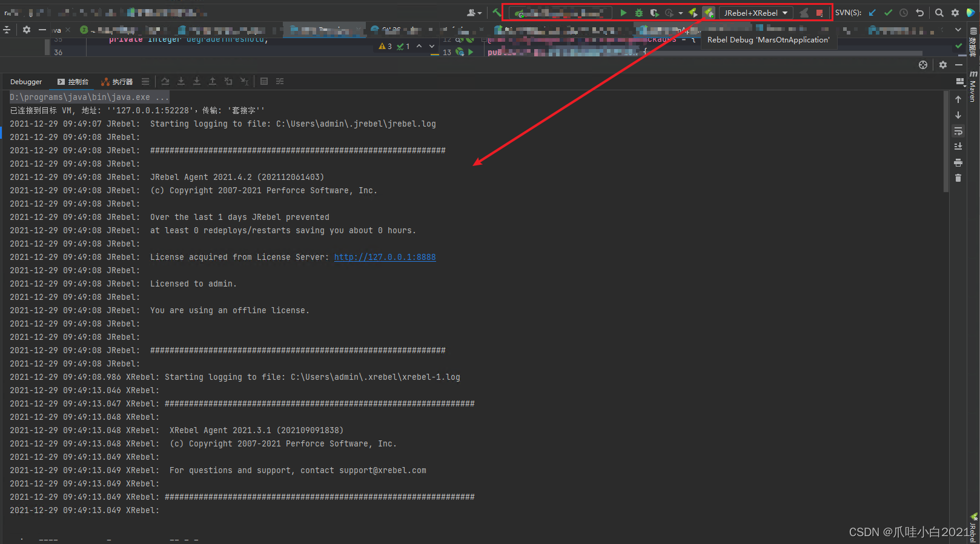Viewport: 980px width, 544px height.
Task: Open the JRebel side panel at bottom right
Action: tap(973, 528)
